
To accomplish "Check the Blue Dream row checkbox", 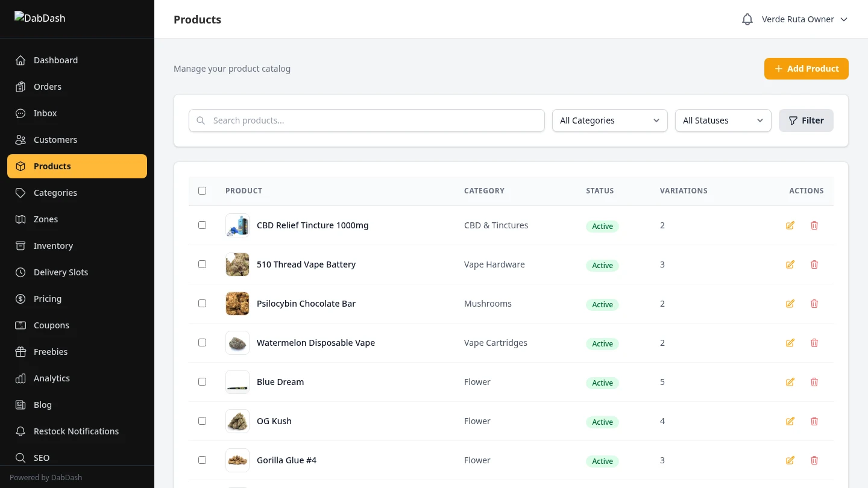I will [x=202, y=382].
